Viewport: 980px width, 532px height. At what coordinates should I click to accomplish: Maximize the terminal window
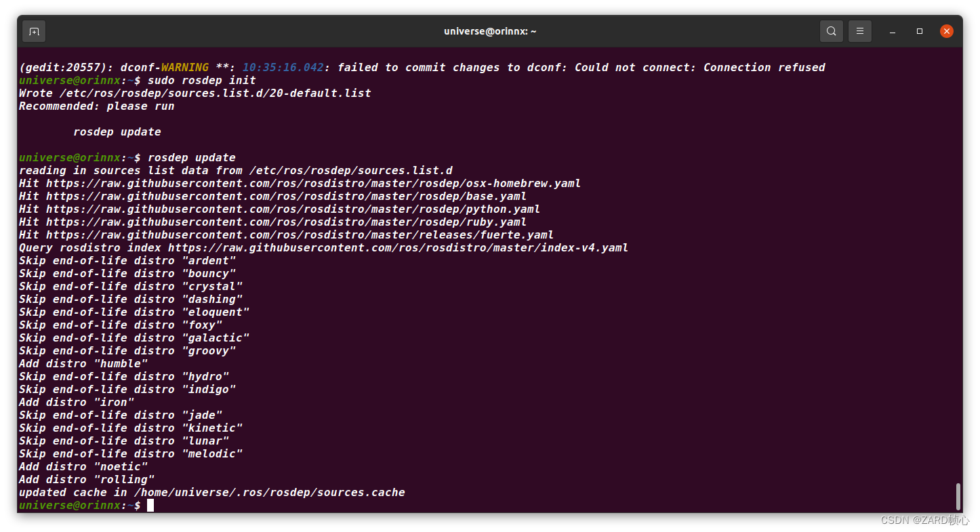coord(920,31)
